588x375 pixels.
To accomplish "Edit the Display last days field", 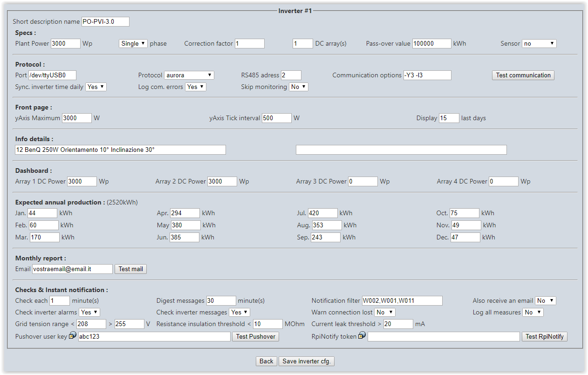I will click(449, 118).
